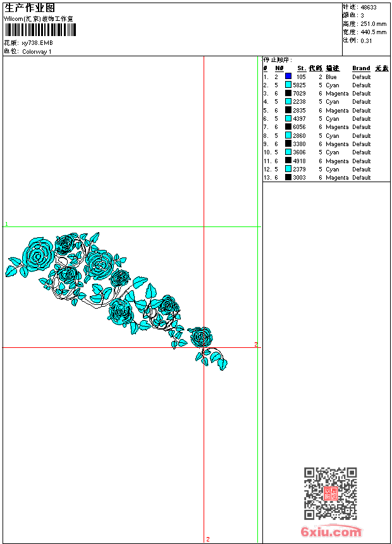Click the 代码 column header
The image size is (392, 544).
point(315,68)
